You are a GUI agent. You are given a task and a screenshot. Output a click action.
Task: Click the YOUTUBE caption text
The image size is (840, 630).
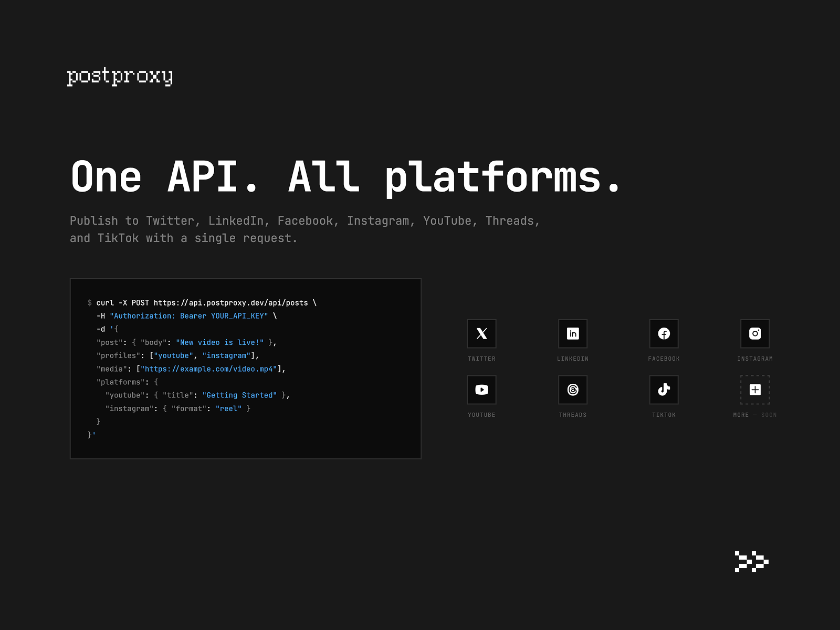[481, 415]
